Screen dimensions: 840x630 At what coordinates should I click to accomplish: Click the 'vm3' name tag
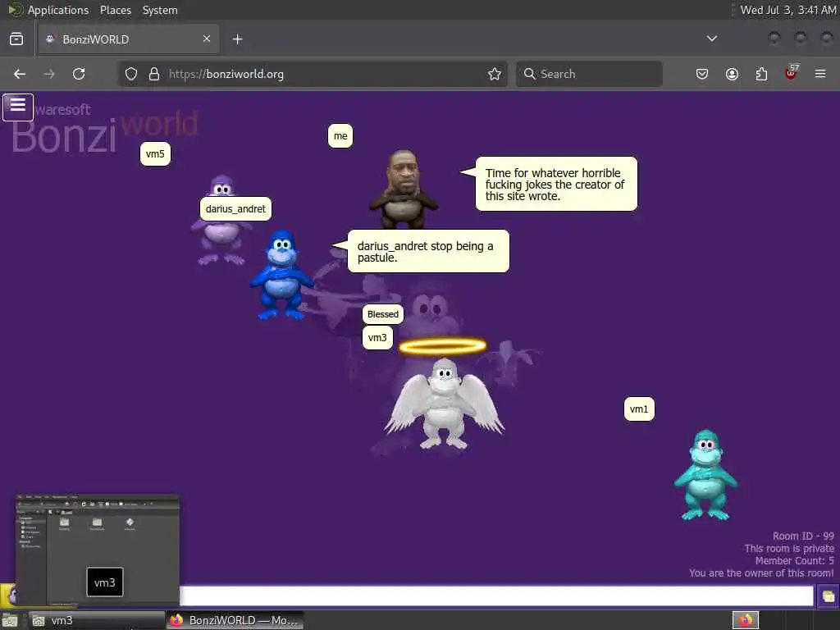point(377,337)
